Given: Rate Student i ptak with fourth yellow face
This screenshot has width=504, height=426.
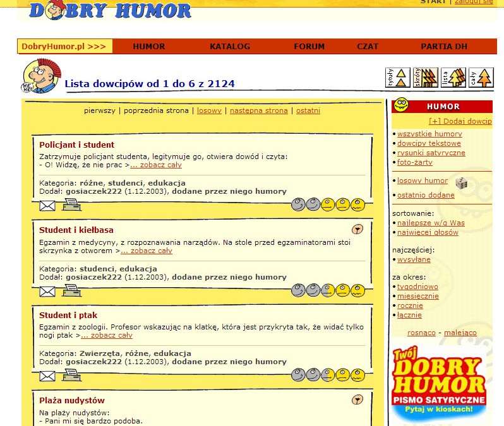Looking at the screenshot, I should coord(343,375).
